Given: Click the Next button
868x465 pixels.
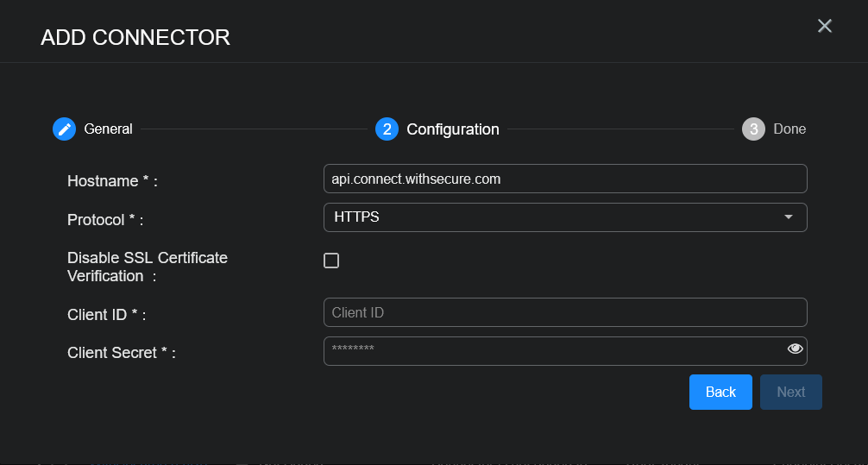Looking at the screenshot, I should tap(790, 392).
